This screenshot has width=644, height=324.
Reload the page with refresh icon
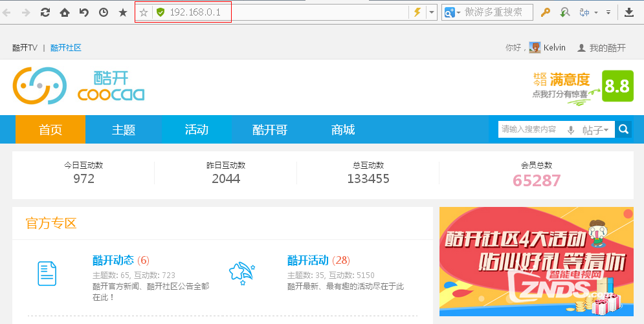[x=45, y=13]
